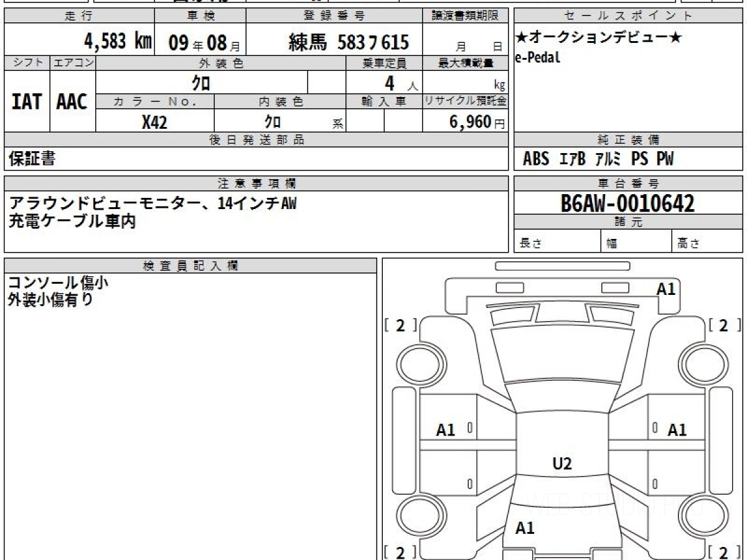Click the IAT shift type cell
This screenshot has width=747, height=560.
coord(27,101)
